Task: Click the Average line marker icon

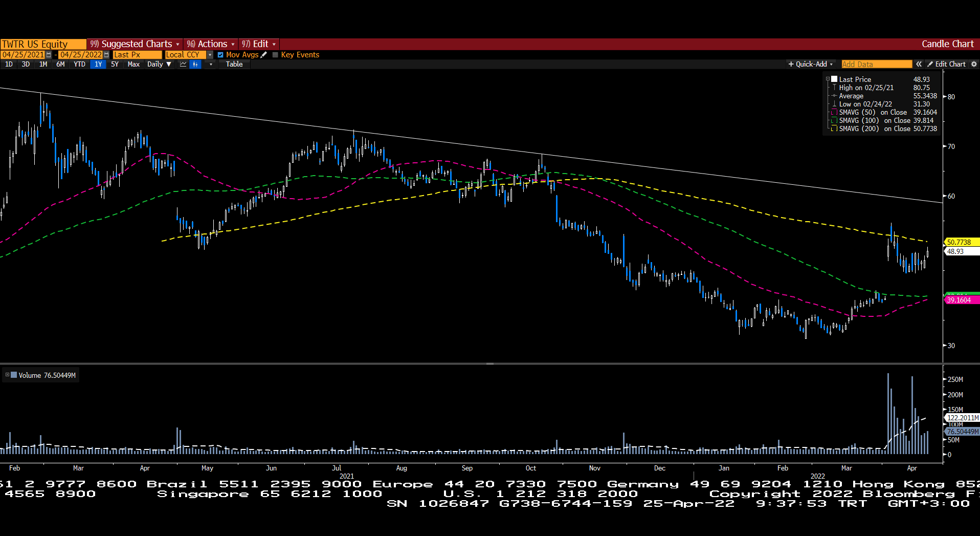Action: (834, 96)
